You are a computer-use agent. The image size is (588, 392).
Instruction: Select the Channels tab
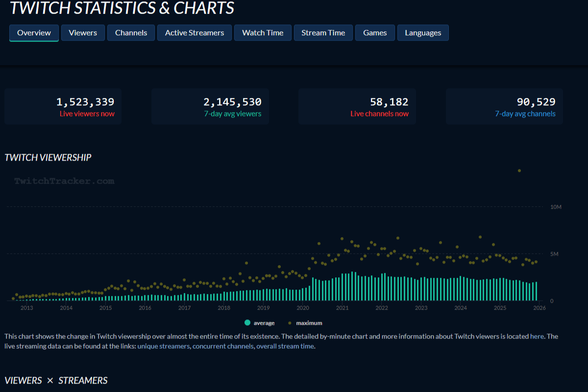point(131,33)
